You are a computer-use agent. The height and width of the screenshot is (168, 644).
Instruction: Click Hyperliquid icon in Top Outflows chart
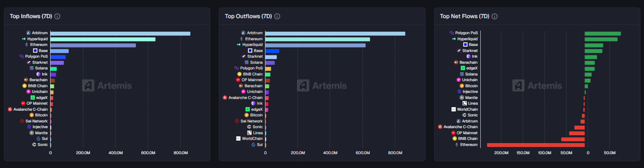point(239,45)
